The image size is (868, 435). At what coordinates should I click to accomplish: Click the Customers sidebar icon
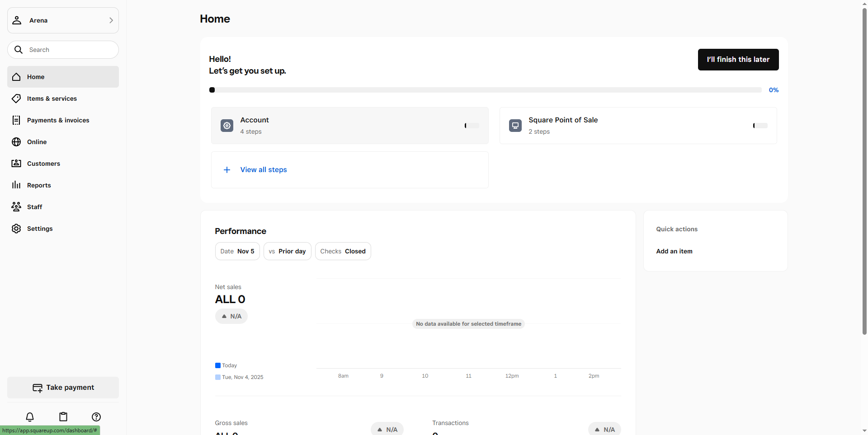point(16,163)
